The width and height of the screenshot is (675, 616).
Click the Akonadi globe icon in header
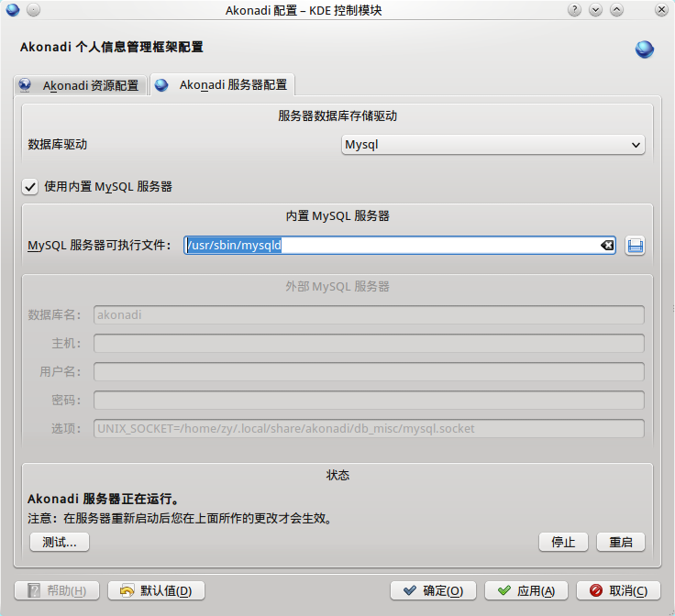(645, 49)
